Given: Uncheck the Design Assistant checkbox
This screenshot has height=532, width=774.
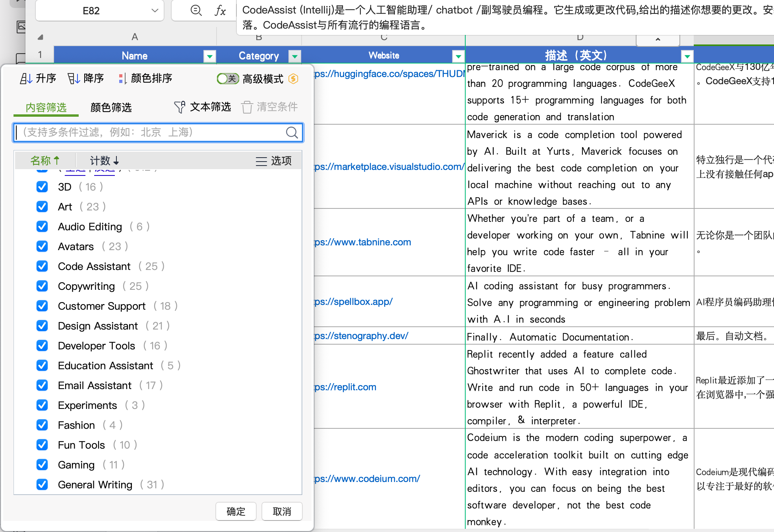Looking at the screenshot, I should click(x=42, y=326).
